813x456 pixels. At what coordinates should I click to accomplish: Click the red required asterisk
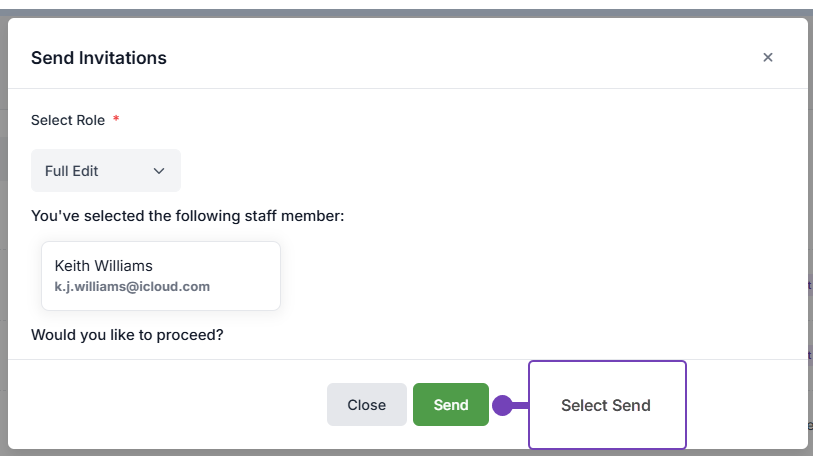point(116,120)
